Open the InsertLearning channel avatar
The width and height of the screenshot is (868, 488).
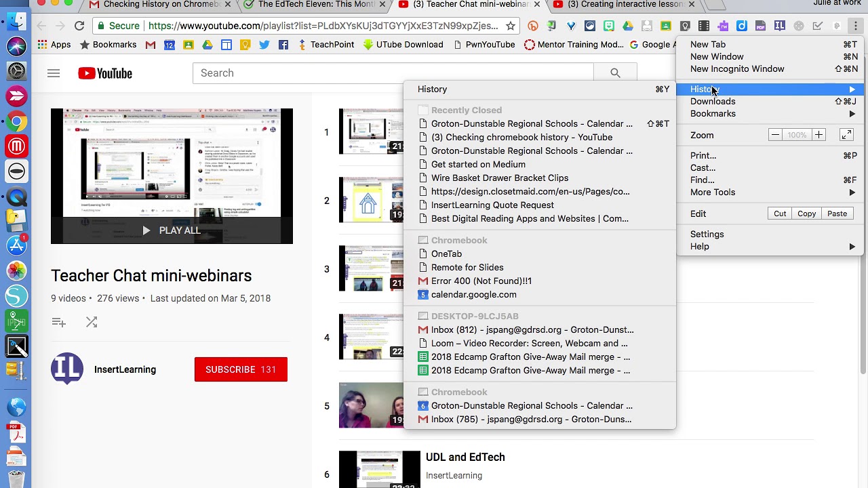pyautogui.click(x=67, y=369)
